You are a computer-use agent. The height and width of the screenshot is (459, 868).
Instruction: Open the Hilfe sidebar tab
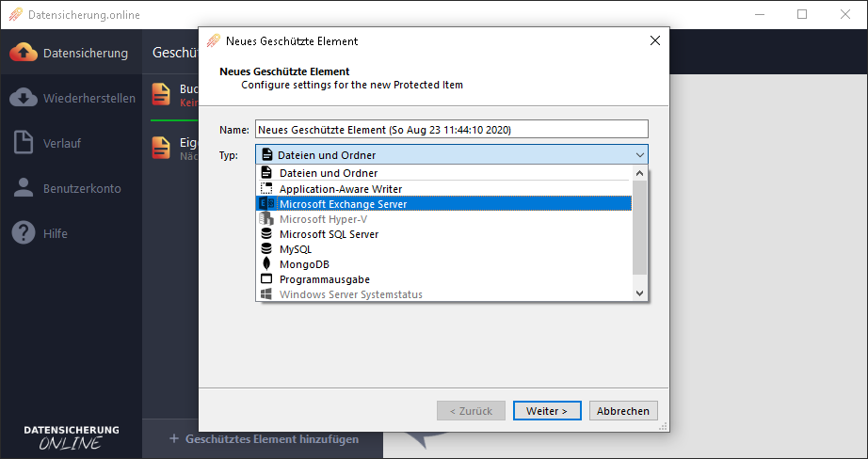coord(71,233)
